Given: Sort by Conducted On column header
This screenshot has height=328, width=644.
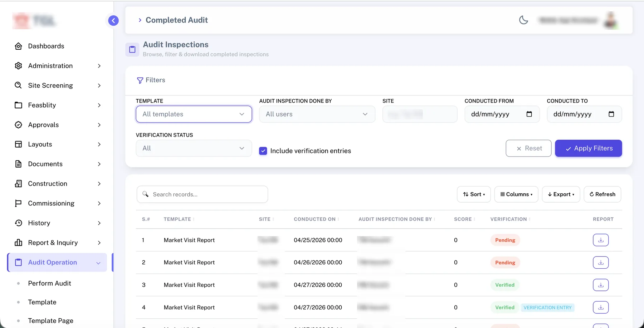Looking at the screenshot, I should (316, 219).
